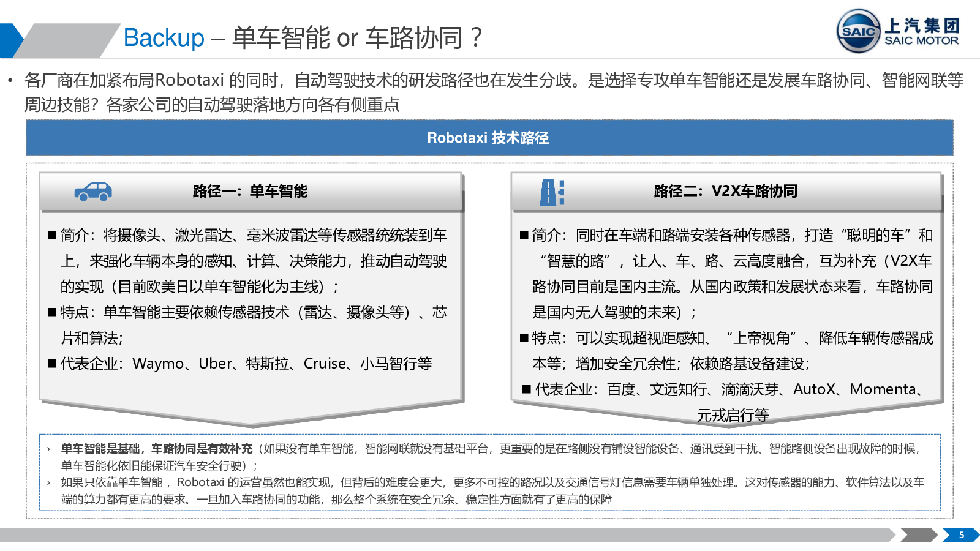
Task: Click the line '的实现（目前欧美日以单车智能化为主线）；'
Action: (200, 287)
